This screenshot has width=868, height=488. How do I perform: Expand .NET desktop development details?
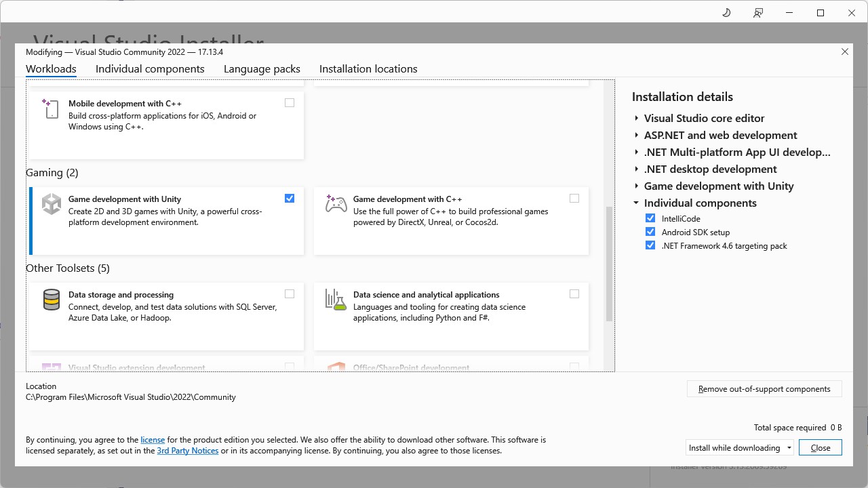pyautogui.click(x=637, y=169)
